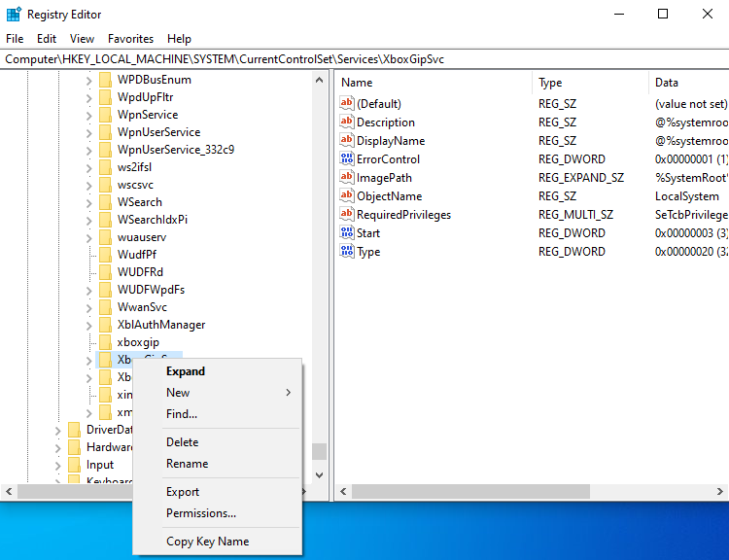This screenshot has height=560, width=729.
Task: Click the WwanSvc folder icon
Action: 106,307
